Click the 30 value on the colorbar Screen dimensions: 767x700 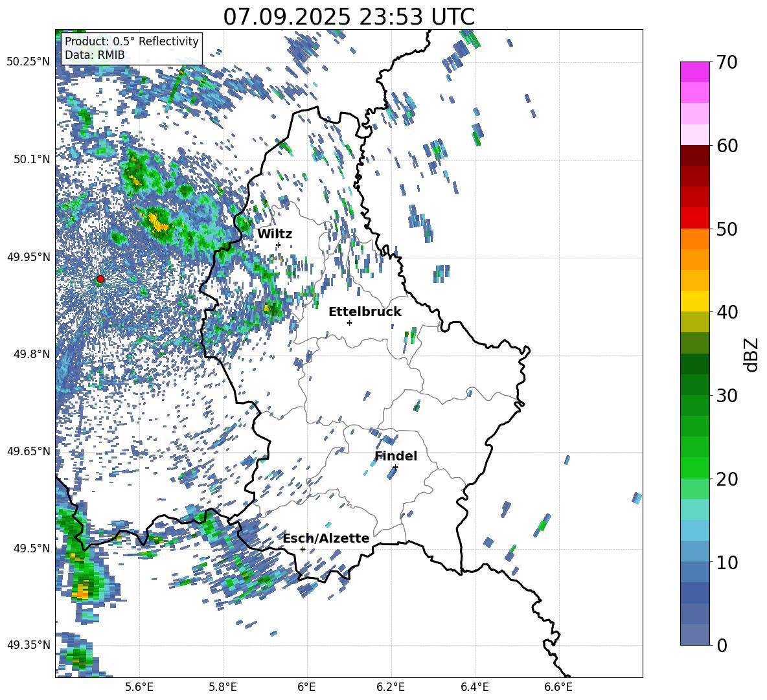(x=726, y=396)
